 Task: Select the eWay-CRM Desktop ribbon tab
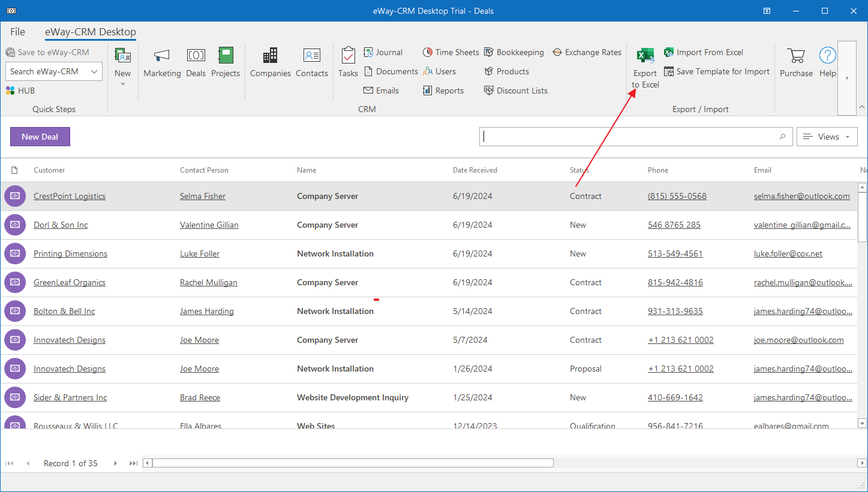tap(91, 32)
